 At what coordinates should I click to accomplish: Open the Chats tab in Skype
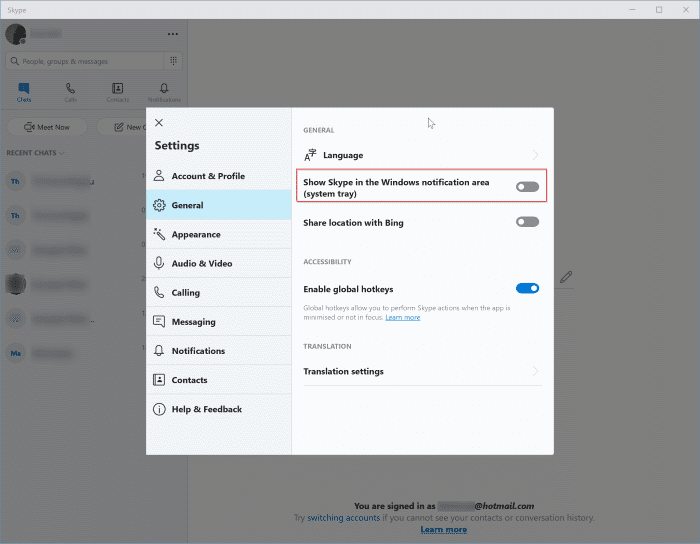click(x=24, y=92)
